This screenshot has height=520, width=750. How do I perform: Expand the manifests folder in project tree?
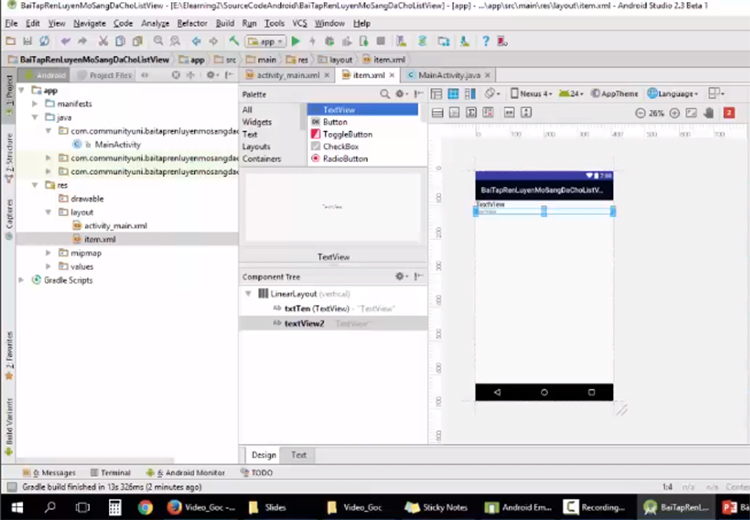click(36, 104)
